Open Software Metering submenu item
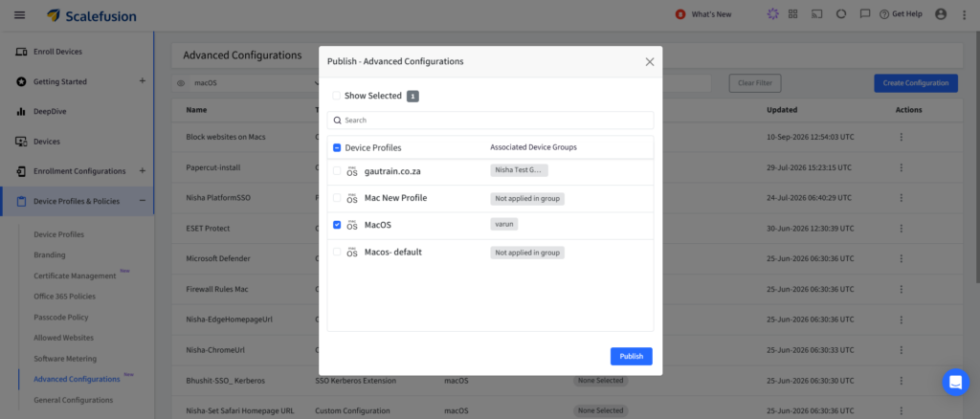 [x=65, y=359]
